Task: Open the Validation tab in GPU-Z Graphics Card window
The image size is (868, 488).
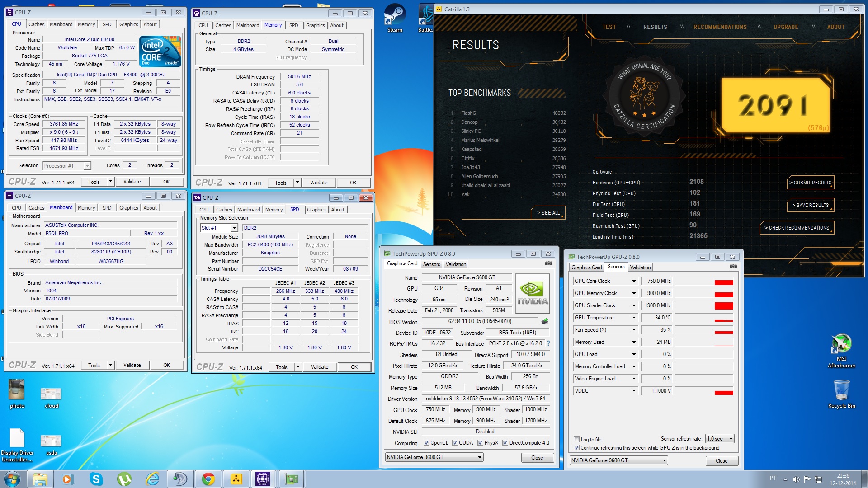Action: tap(456, 264)
